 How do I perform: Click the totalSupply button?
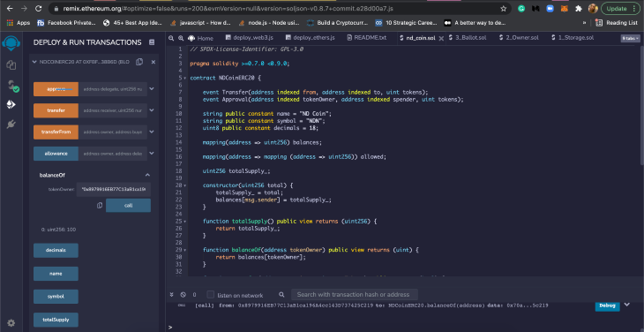pos(56,320)
